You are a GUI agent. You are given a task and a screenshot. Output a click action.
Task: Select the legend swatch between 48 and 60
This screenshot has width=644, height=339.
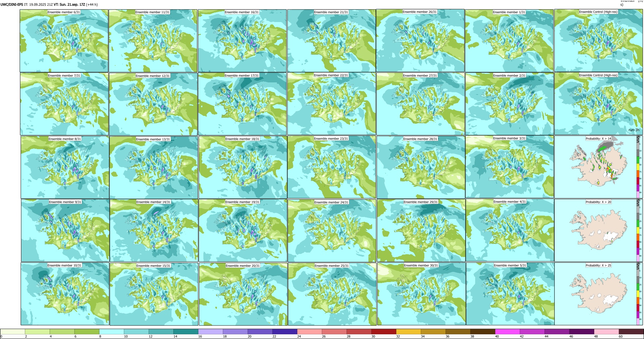click(x=606, y=332)
